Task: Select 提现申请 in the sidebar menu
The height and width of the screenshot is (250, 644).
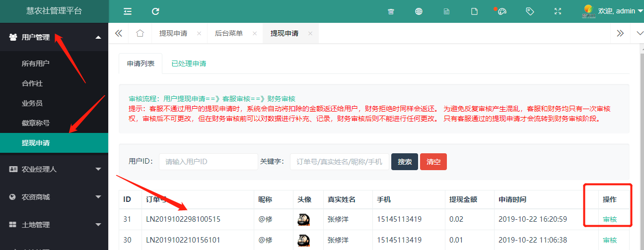Action: [x=54, y=143]
